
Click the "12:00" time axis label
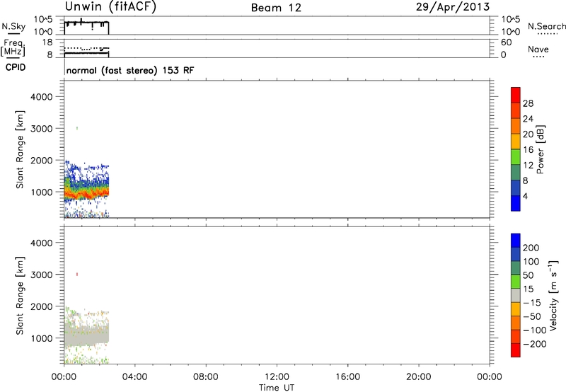(x=277, y=377)
